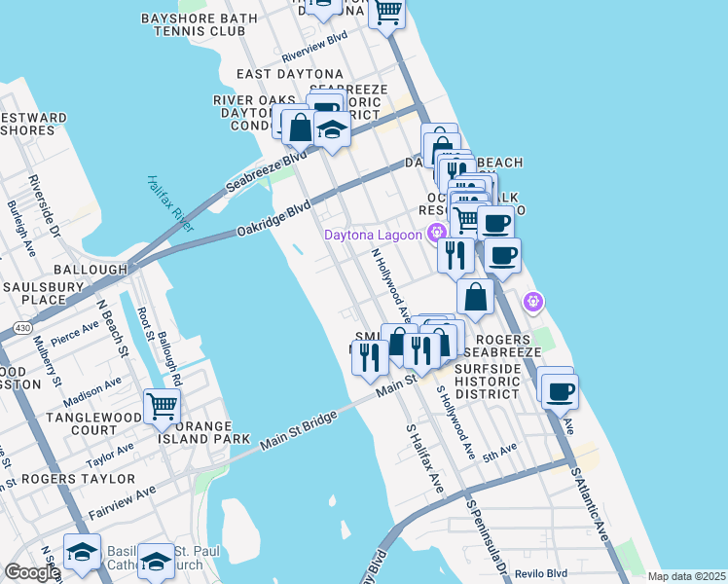Click the Google logo
The image size is (728, 584).
[32, 572]
